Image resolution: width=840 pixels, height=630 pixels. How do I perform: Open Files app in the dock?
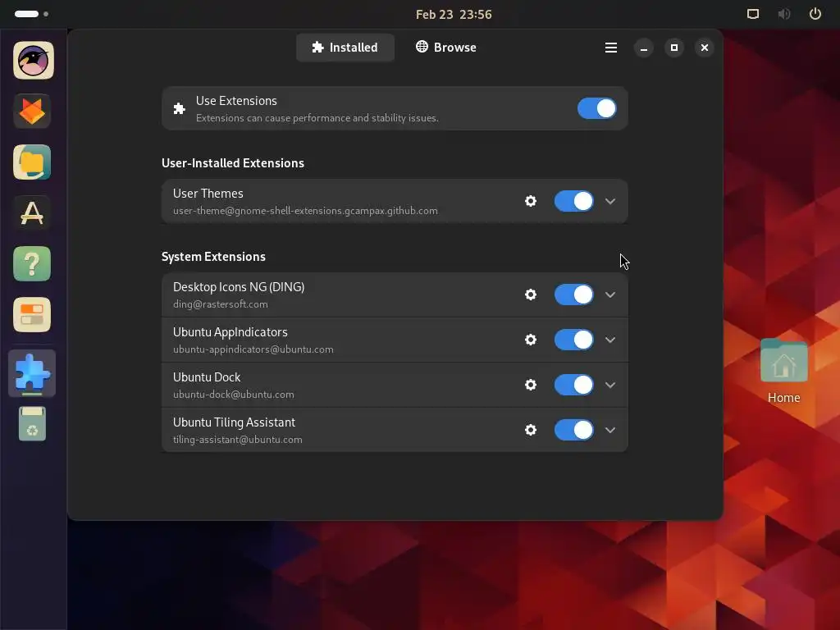click(32, 162)
